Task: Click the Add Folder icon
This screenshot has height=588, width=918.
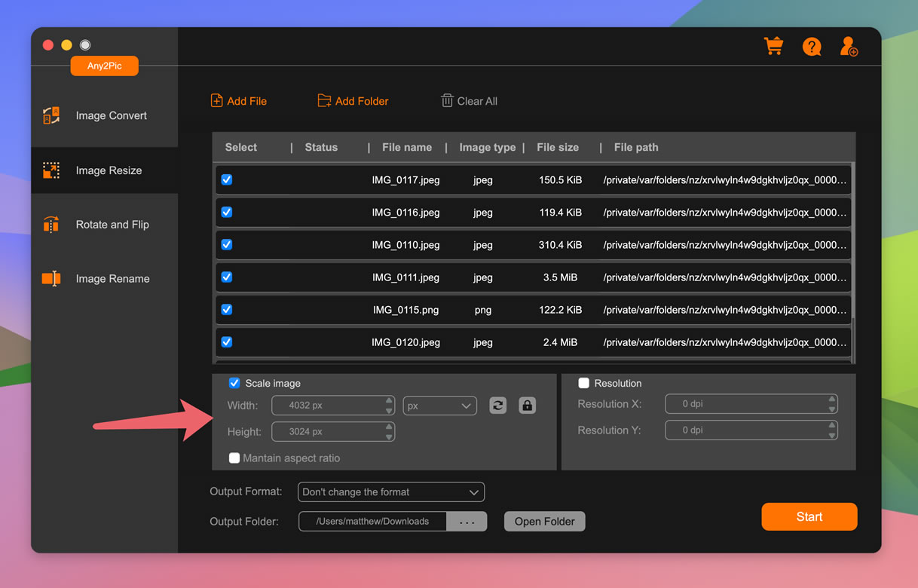Action: point(324,101)
